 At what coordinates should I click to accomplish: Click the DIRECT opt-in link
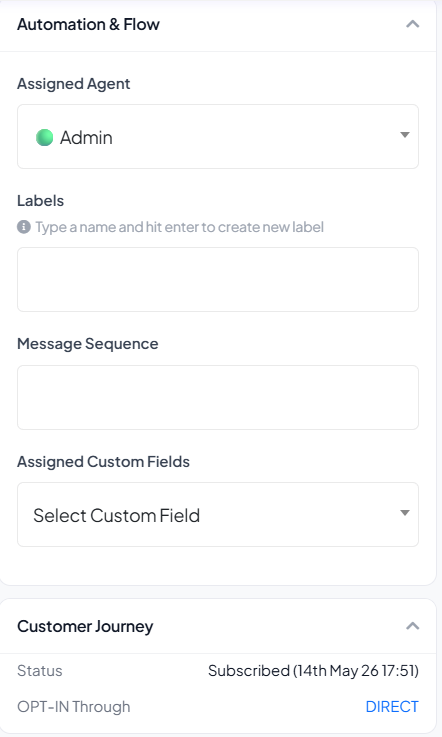(x=392, y=706)
